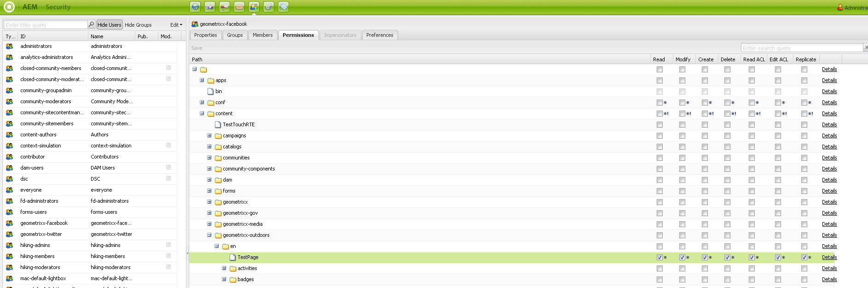Image resolution: width=868 pixels, height=288 pixels.
Task: Uncheck Replicate permission for TestPage
Action: tap(804, 257)
